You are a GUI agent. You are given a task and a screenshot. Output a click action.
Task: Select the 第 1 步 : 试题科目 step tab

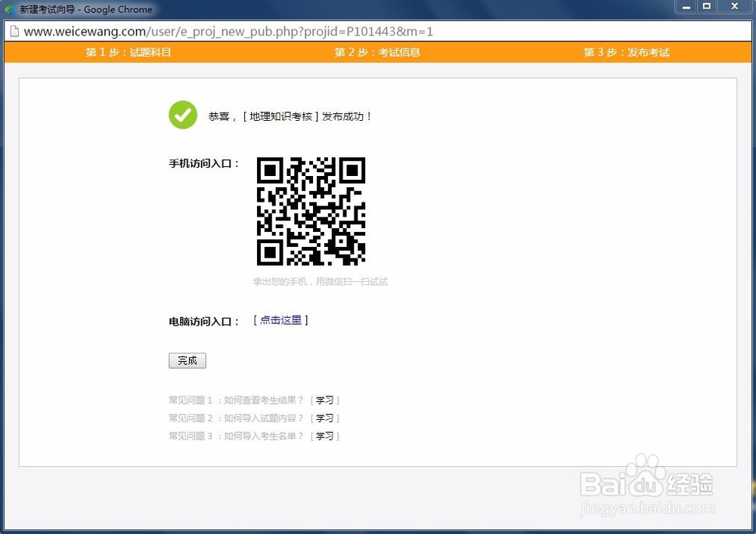click(128, 52)
